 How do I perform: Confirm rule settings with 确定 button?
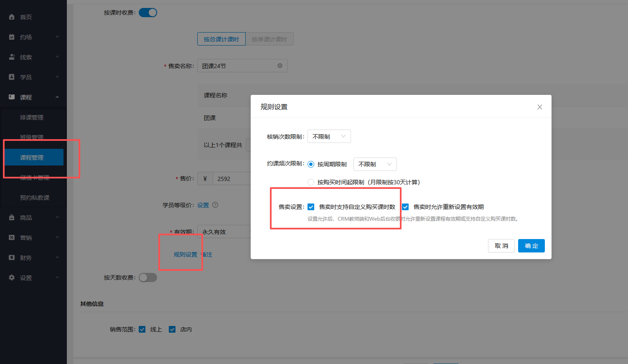coord(531,246)
